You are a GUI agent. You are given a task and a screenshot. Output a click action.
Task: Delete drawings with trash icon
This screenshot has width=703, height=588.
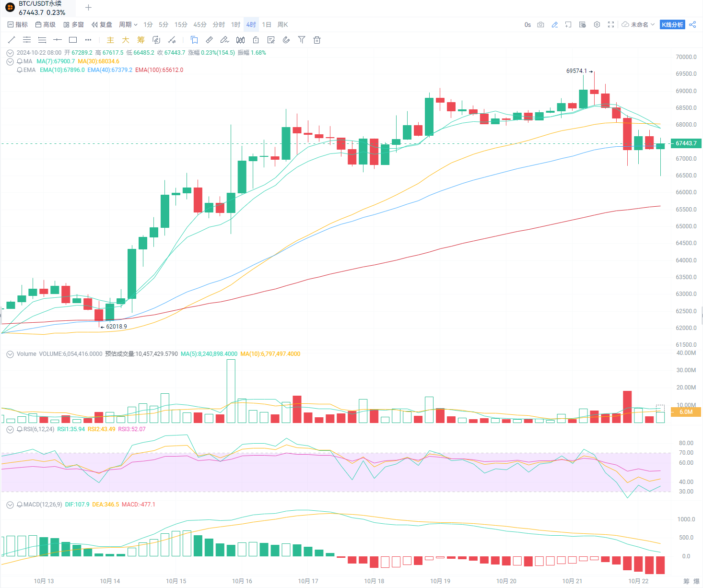coord(317,40)
